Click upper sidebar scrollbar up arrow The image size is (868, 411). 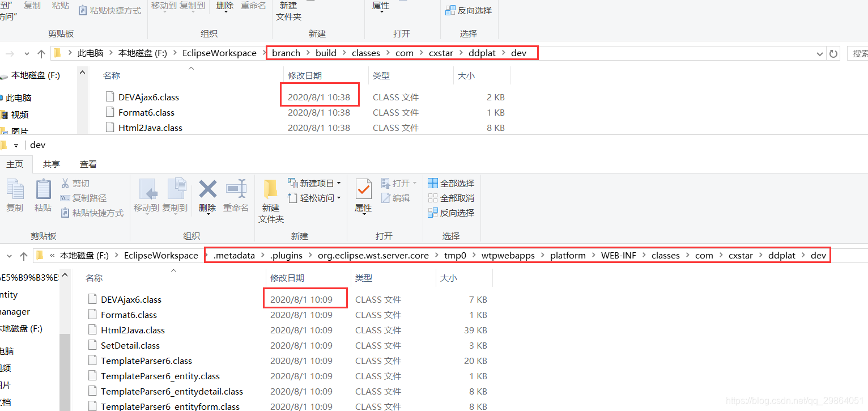click(83, 74)
